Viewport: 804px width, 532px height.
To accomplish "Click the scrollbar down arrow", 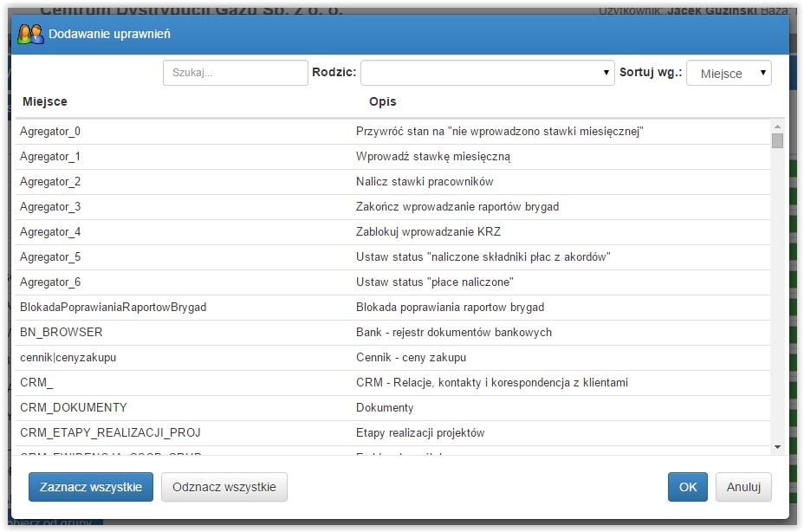I will [x=777, y=447].
